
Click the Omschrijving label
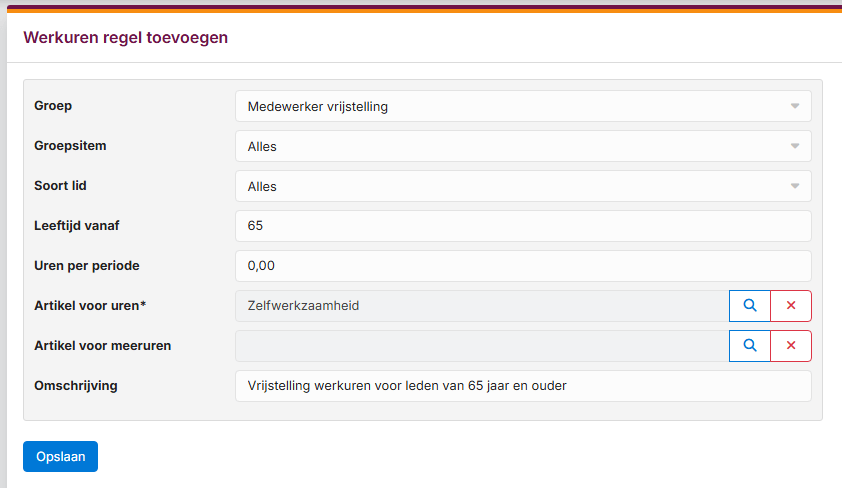click(76, 385)
